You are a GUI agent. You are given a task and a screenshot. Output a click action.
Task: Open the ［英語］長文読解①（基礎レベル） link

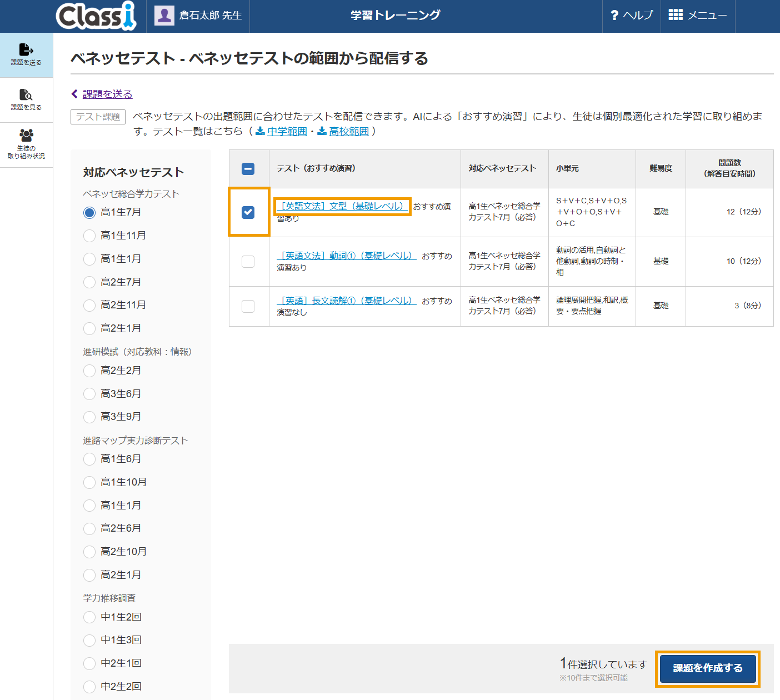pos(347,301)
